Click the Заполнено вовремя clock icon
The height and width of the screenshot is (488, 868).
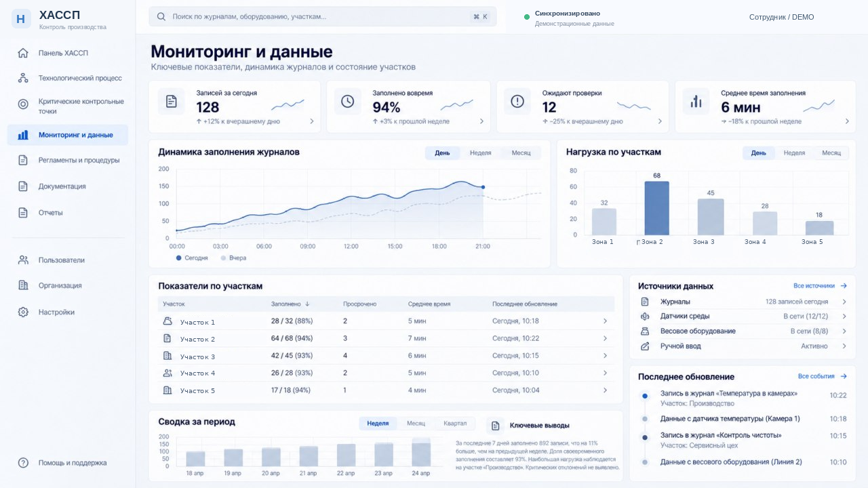tap(347, 101)
